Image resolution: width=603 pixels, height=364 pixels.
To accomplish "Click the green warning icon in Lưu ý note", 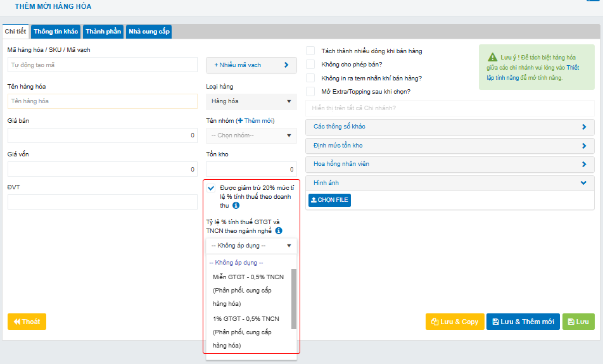I will pyautogui.click(x=492, y=57).
